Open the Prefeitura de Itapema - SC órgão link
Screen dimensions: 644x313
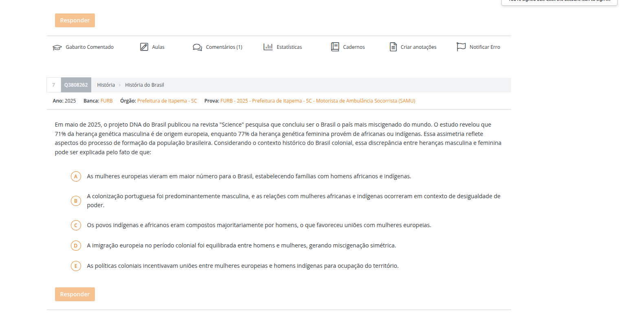tap(167, 101)
